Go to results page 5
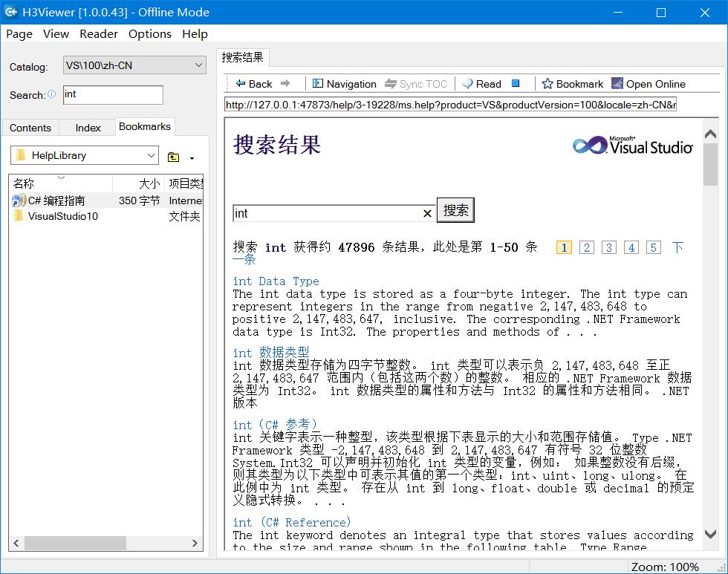 click(x=653, y=247)
